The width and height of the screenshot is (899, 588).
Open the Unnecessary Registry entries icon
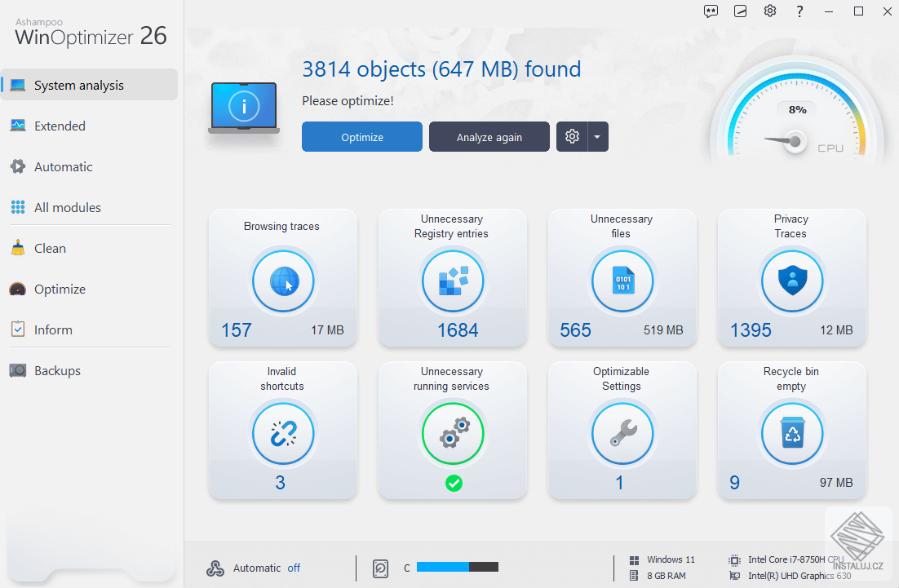pos(453,281)
